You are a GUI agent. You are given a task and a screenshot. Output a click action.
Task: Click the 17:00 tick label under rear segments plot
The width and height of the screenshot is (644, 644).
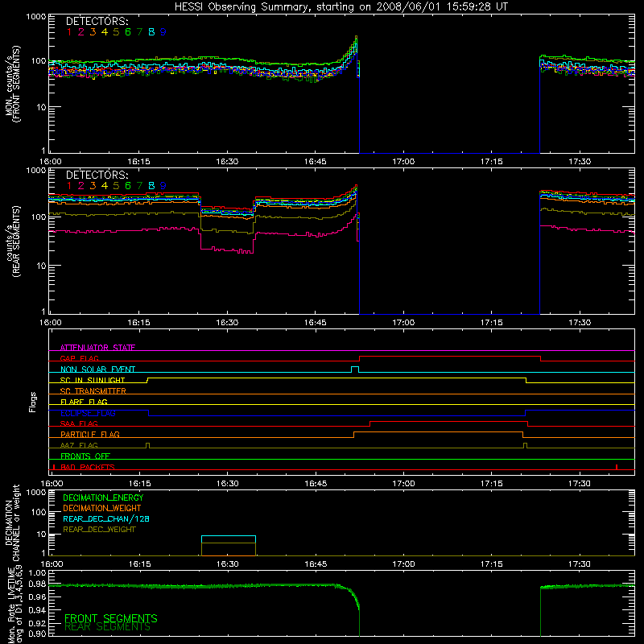[403, 323]
